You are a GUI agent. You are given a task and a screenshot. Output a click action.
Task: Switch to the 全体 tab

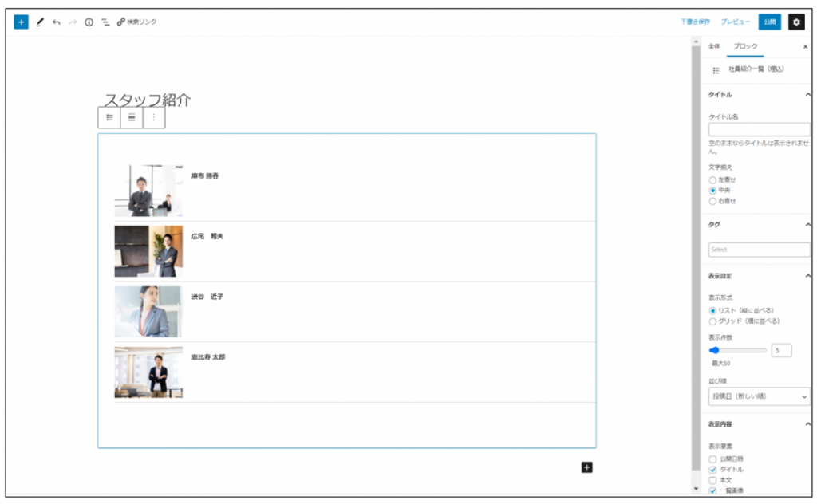(714, 46)
